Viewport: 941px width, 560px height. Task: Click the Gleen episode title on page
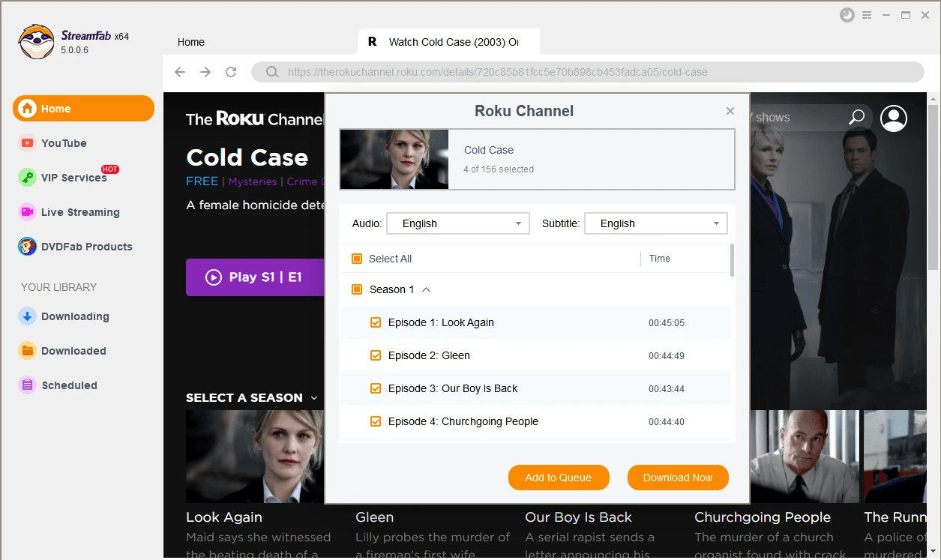point(374,517)
